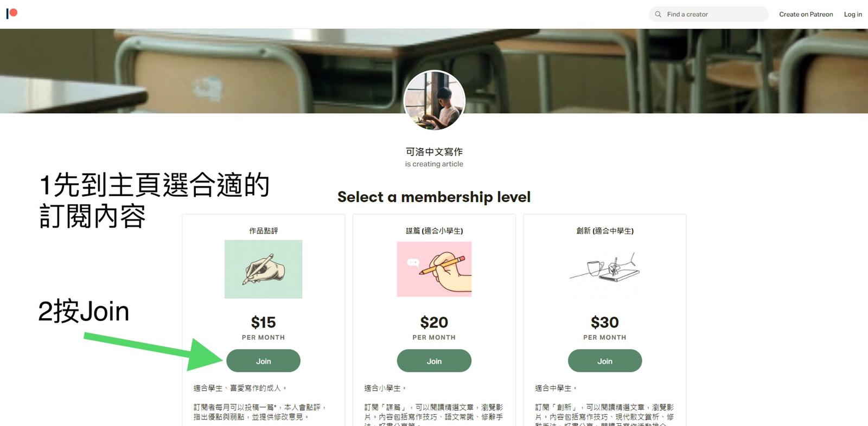The height and width of the screenshot is (426, 868).
Task: Click the 可洛中文寫作 creator name
Action: pos(434,152)
